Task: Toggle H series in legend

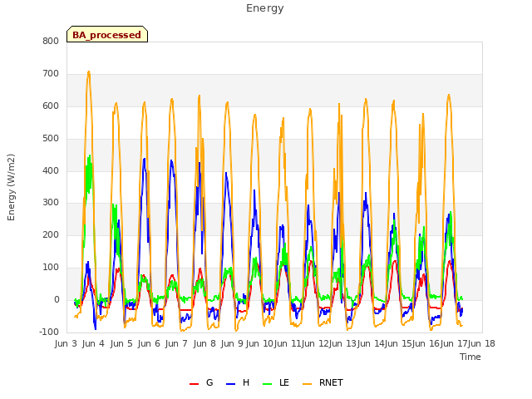Action: click(x=238, y=383)
